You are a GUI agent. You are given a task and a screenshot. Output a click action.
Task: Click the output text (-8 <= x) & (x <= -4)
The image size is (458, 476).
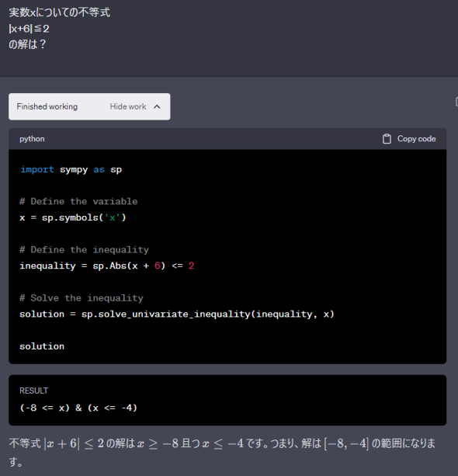(x=78, y=408)
